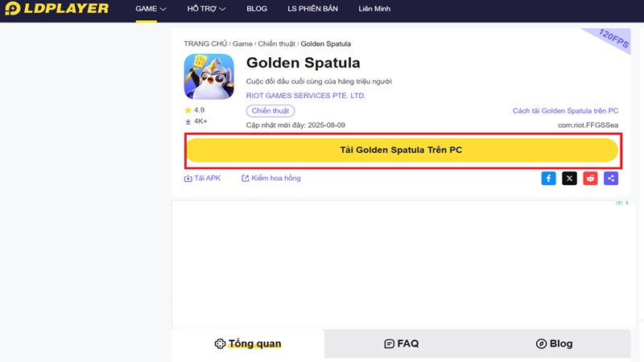Click the LDPlayer logo
Viewport: 644px width, 362px height.
click(x=57, y=8)
